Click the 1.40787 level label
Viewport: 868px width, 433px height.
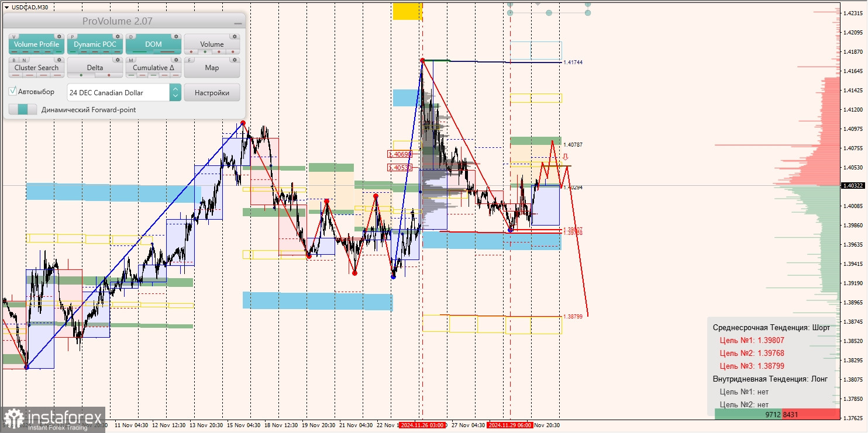pyautogui.click(x=573, y=144)
